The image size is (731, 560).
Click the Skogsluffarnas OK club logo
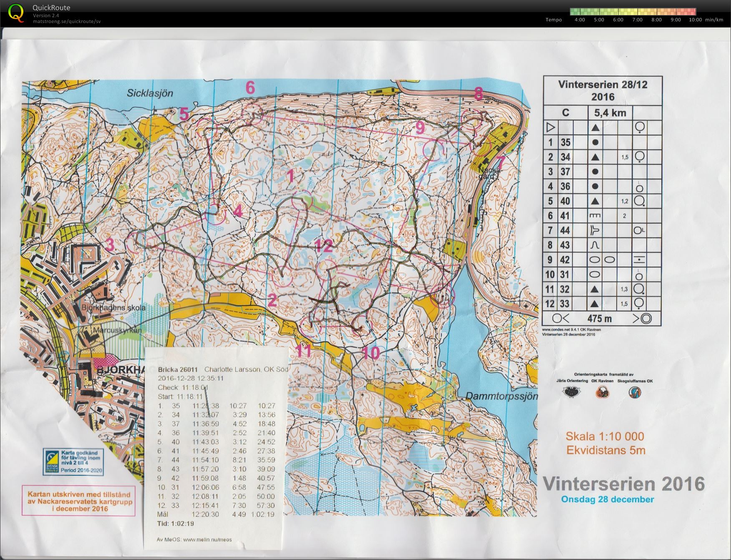click(635, 392)
